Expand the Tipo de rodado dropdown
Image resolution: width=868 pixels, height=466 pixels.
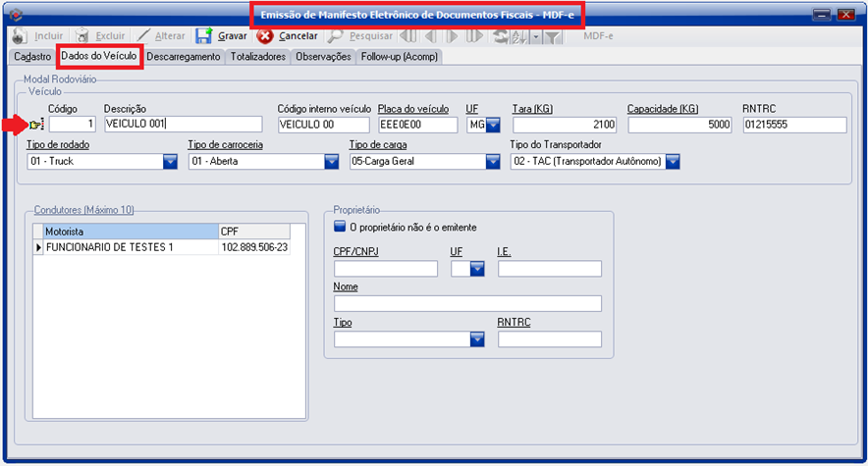pyautogui.click(x=170, y=161)
